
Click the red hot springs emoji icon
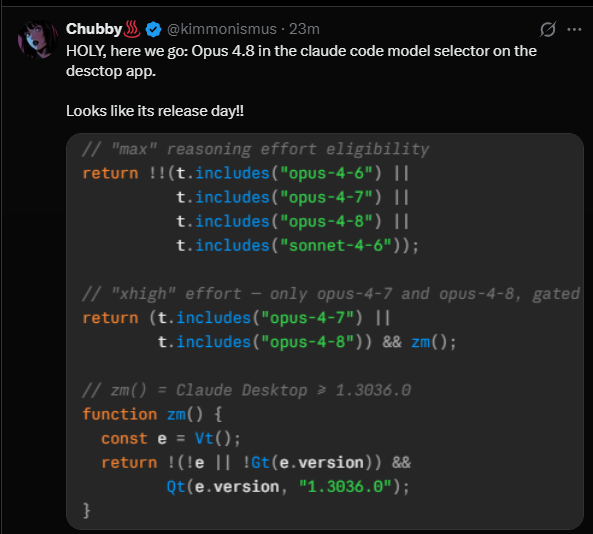(x=132, y=29)
